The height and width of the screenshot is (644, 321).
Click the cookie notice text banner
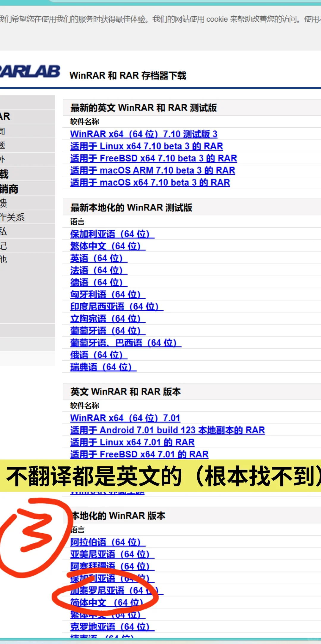(x=160, y=19)
